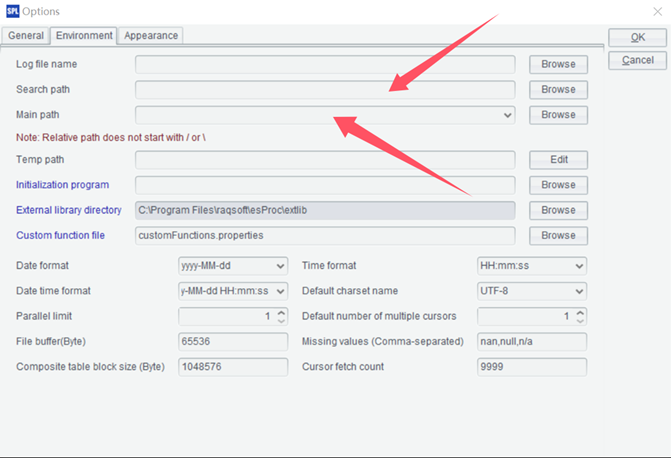Select the Environment tab
671x458 pixels.
click(84, 36)
